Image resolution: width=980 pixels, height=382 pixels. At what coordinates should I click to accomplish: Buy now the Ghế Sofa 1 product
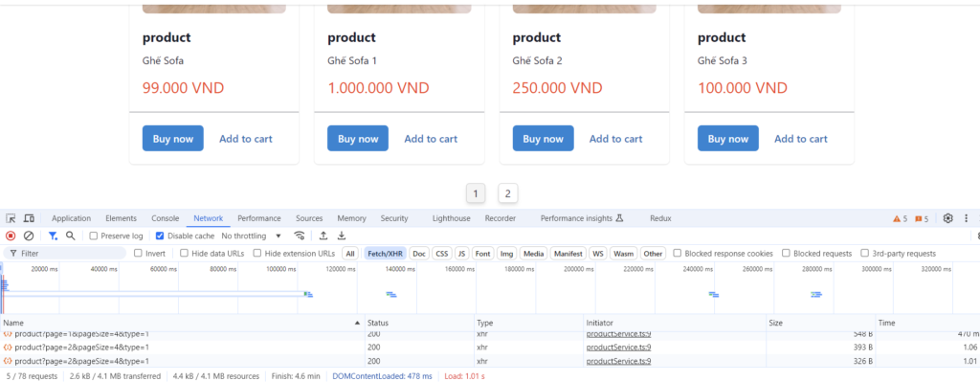[358, 139]
